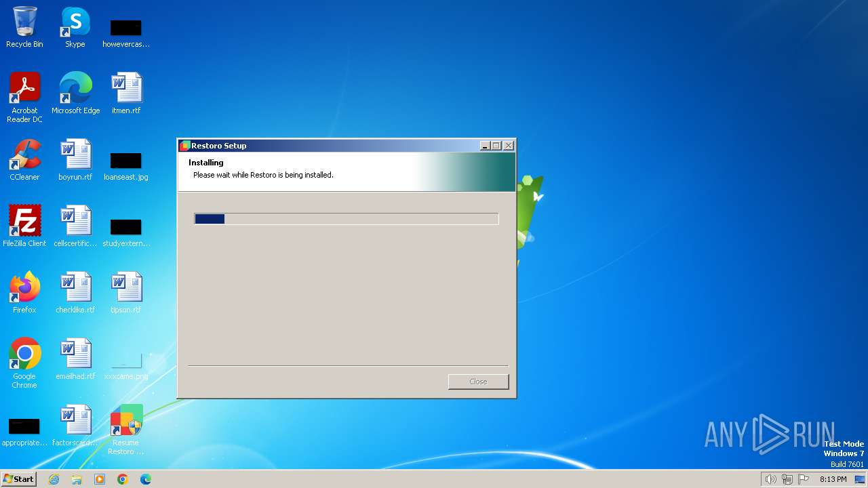Open Internet Explorer from taskbar

coord(54,479)
